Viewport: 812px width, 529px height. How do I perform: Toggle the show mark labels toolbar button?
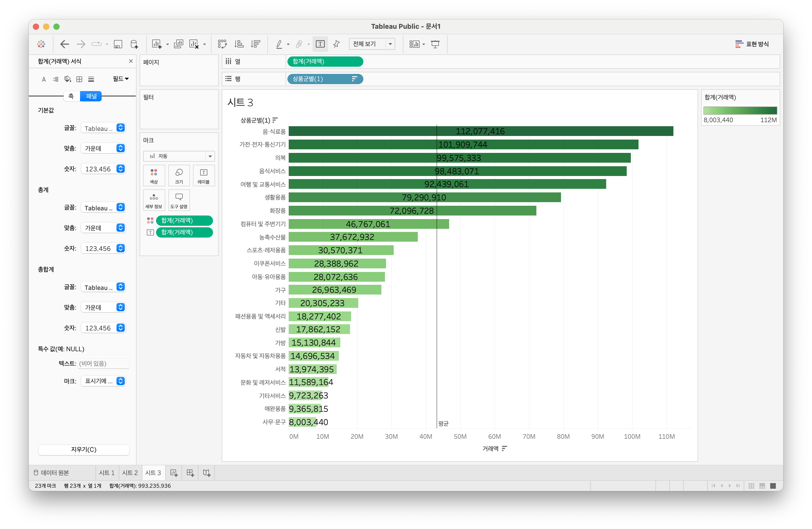(320, 44)
